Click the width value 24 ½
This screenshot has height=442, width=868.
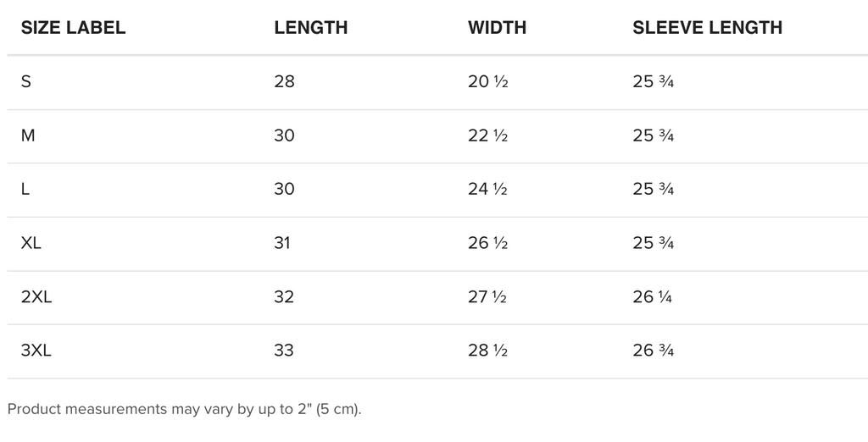point(487,189)
